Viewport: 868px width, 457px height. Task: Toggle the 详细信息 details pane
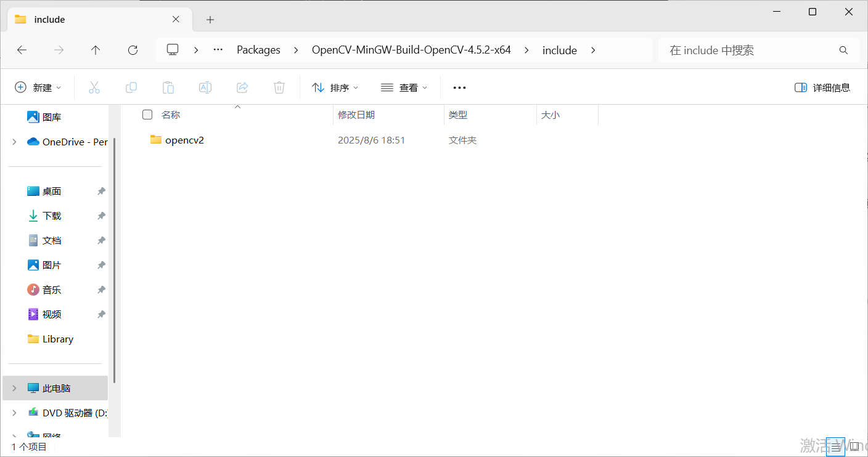(822, 87)
